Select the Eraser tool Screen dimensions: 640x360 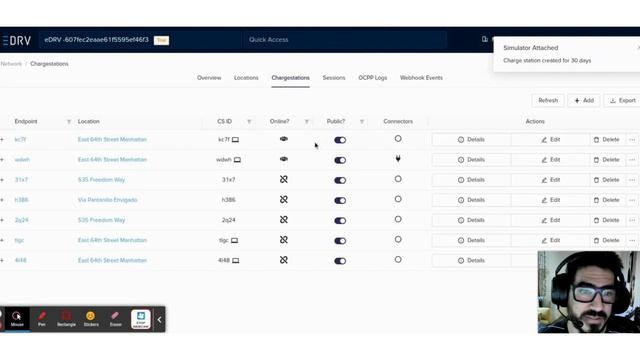(x=116, y=319)
